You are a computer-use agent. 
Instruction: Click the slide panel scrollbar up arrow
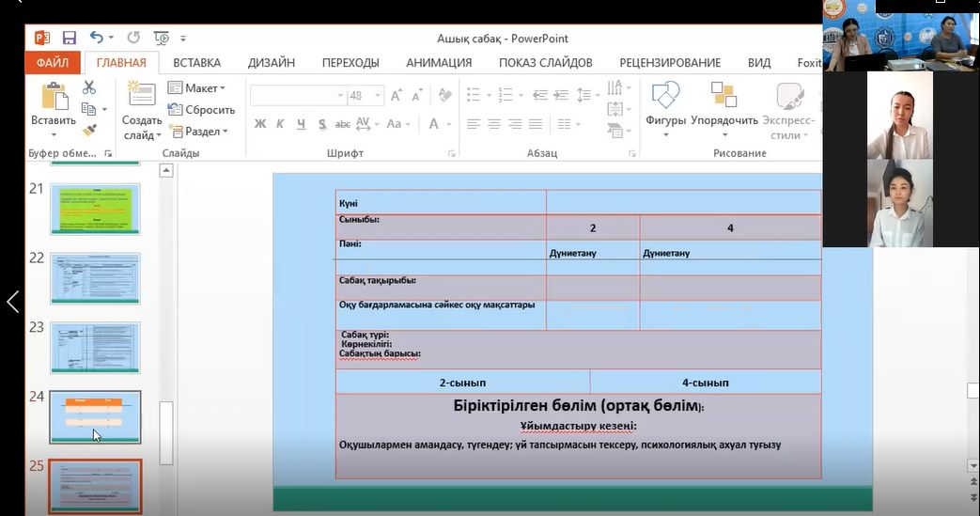[x=166, y=170]
